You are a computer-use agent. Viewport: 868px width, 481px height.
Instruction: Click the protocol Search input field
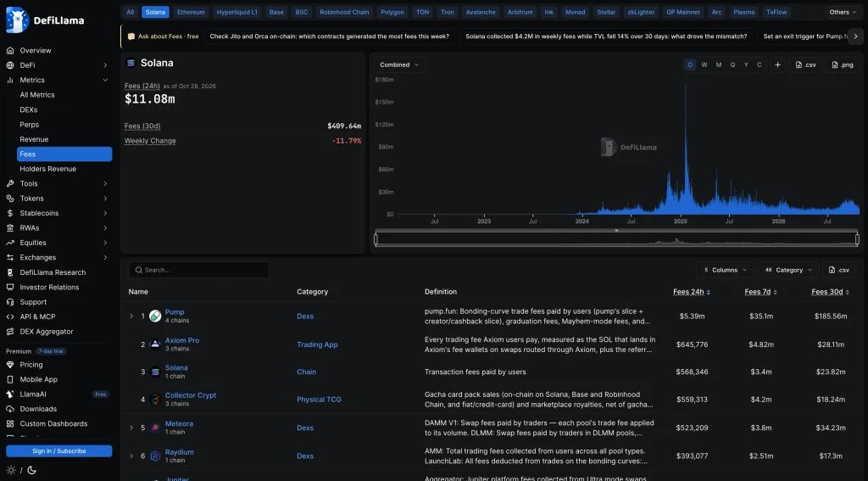[x=199, y=270]
